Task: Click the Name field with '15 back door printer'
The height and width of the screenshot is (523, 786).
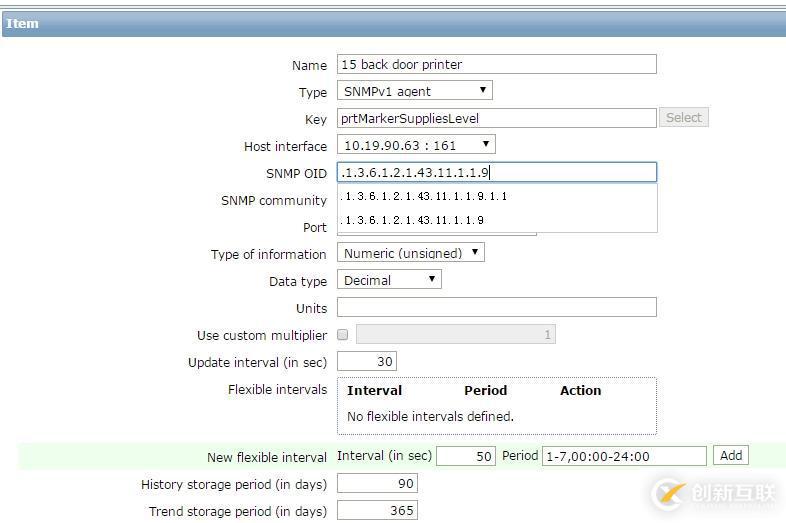Action: [x=496, y=64]
